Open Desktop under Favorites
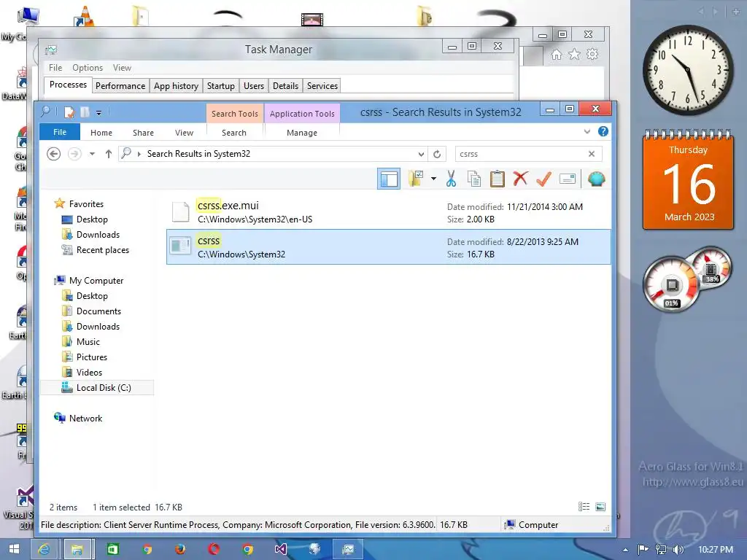This screenshot has width=747, height=560. point(92,219)
